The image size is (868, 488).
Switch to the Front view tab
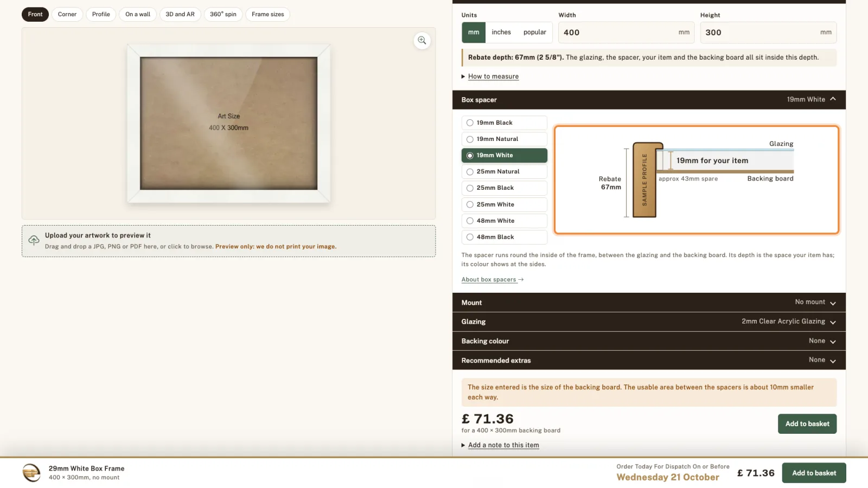(35, 15)
